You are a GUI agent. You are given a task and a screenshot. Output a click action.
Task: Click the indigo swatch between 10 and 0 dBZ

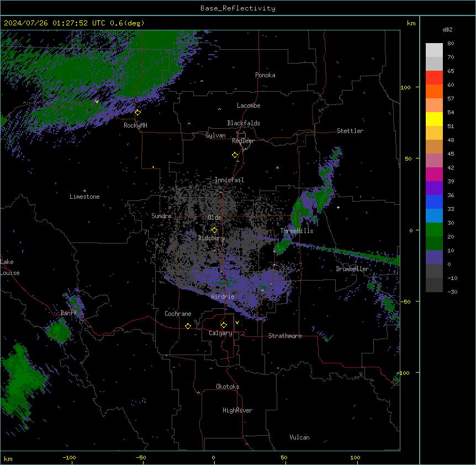pyautogui.click(x=434, y=257)
